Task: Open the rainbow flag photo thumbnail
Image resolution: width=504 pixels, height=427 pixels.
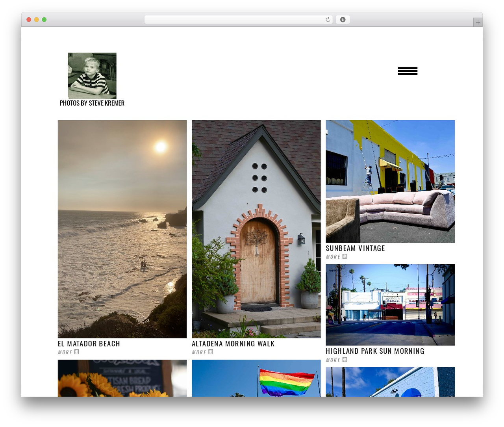Action: (256, 378)
